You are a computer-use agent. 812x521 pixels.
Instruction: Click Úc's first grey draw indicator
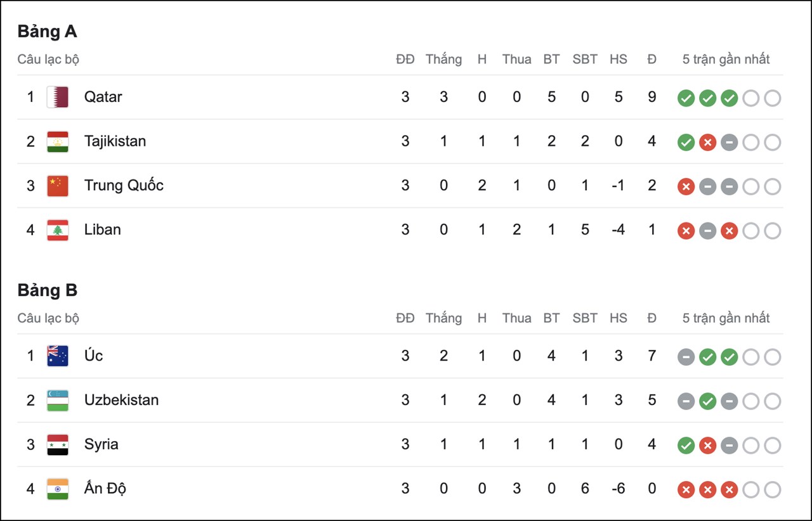[686, 357]
